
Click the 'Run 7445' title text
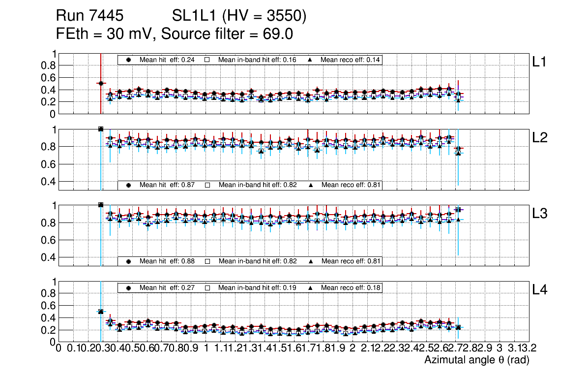tap(89, 16)
